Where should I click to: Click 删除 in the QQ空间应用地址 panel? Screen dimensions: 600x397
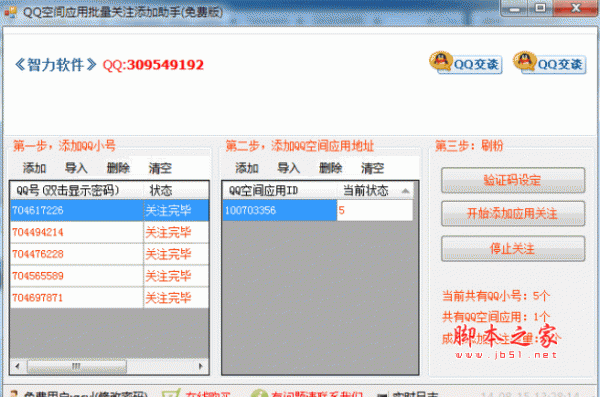pos(331,168)
